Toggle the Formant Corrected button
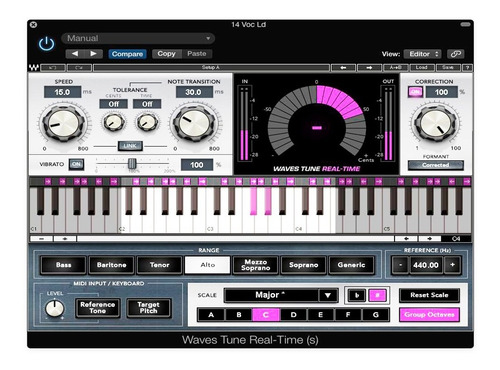This screenshot has width=500, height=370. [x=436, y=165]
